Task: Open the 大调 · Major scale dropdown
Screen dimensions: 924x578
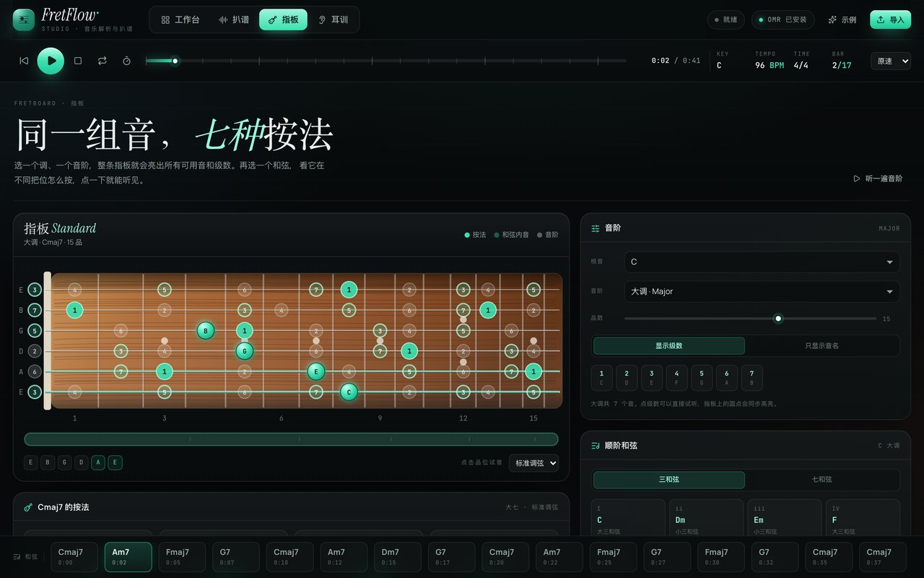Action: coord(762,291)
